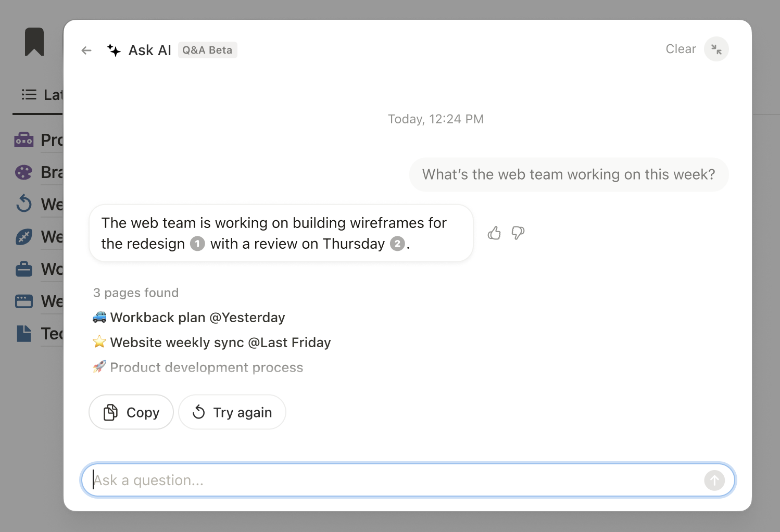Open citation number 2 in the answer

coord(397,244)
